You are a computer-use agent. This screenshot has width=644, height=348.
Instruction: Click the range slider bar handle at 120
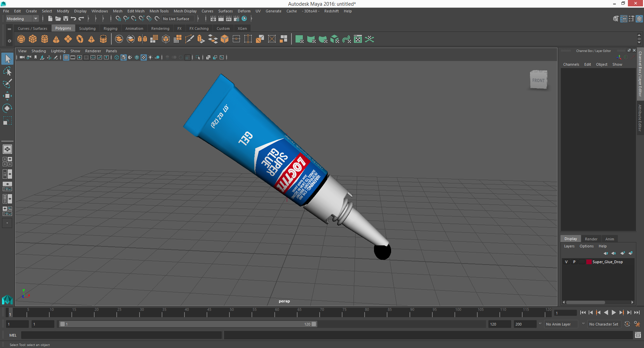314,324
